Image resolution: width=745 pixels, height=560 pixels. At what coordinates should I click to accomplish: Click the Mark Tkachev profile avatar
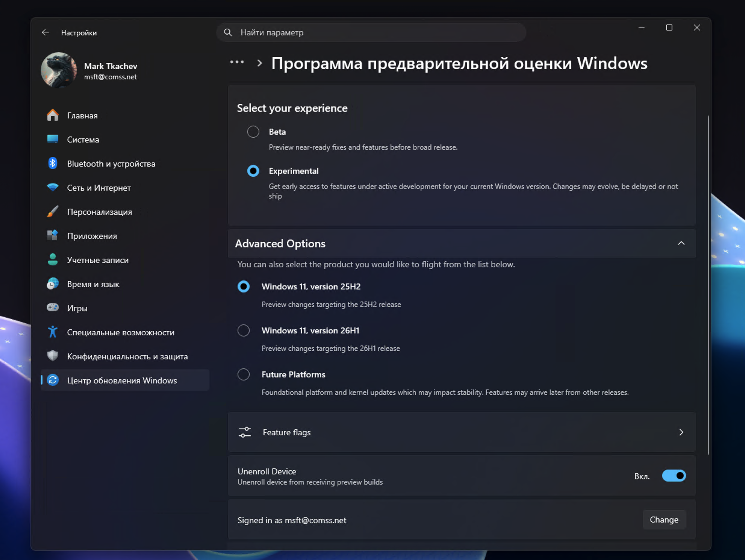pyautogui.click(x=59, y=70)
